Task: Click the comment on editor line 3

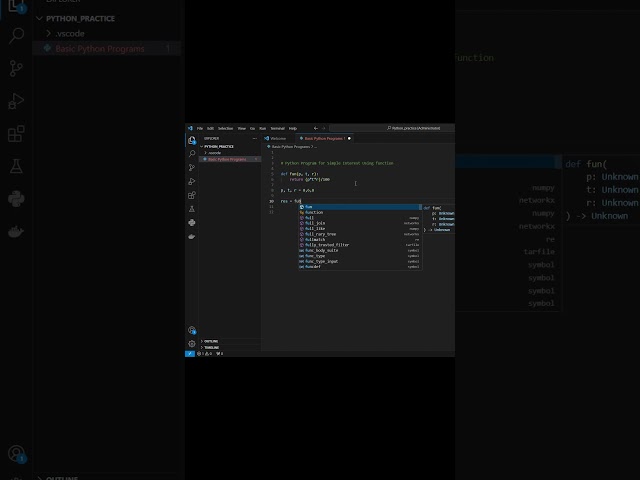Action: [x=337, y=163]
